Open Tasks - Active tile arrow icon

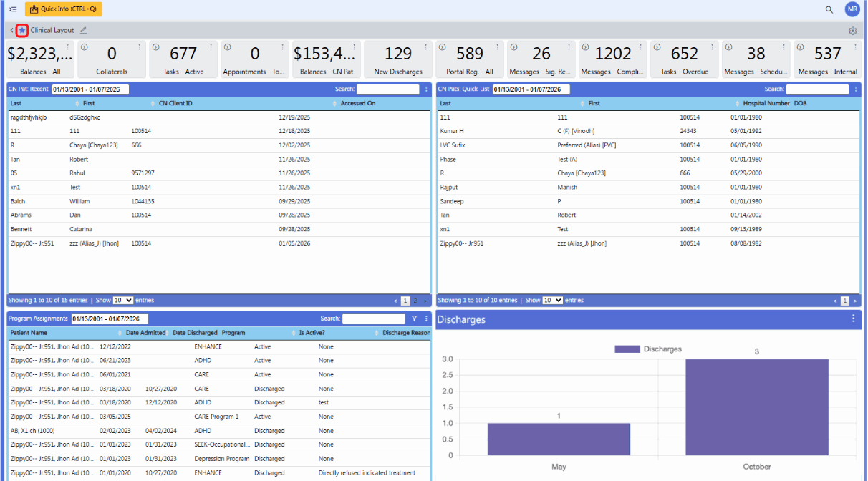(155, 47)
